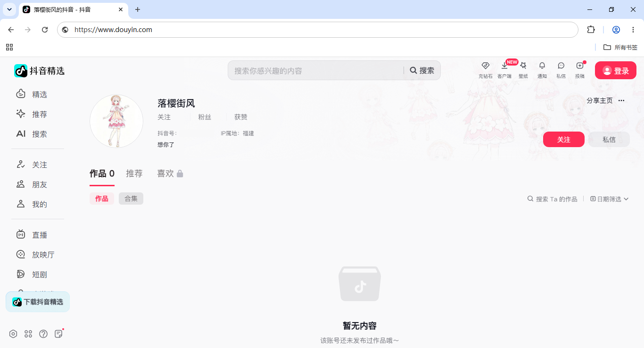Select the 作品 sub-filter pill
644x348 pixels.
click(x=102, y=199)
